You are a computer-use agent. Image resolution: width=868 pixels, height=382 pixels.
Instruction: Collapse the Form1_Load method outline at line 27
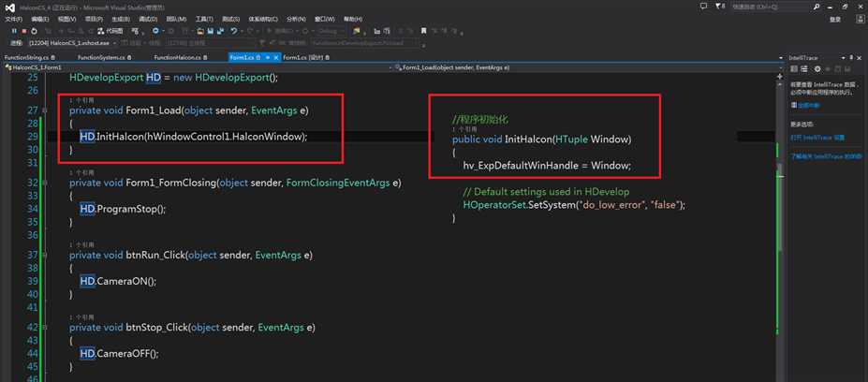pyautogui.click(x=44, y=110)
